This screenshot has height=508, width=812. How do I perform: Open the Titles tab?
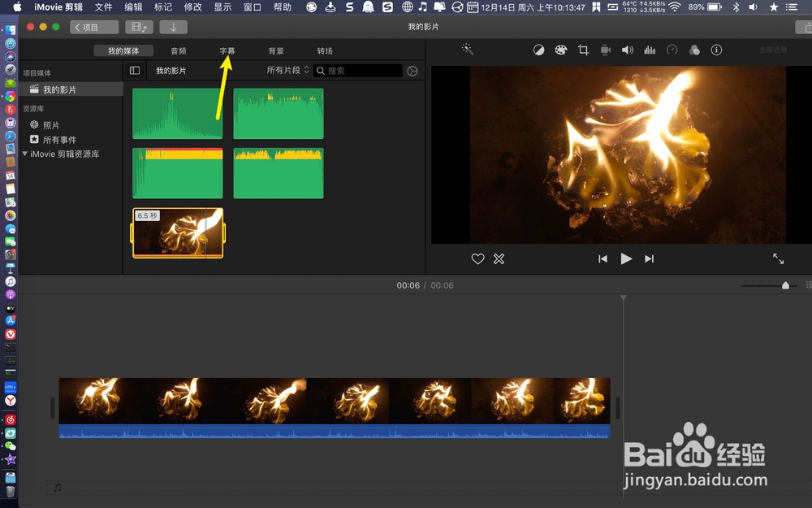(227, 50)
